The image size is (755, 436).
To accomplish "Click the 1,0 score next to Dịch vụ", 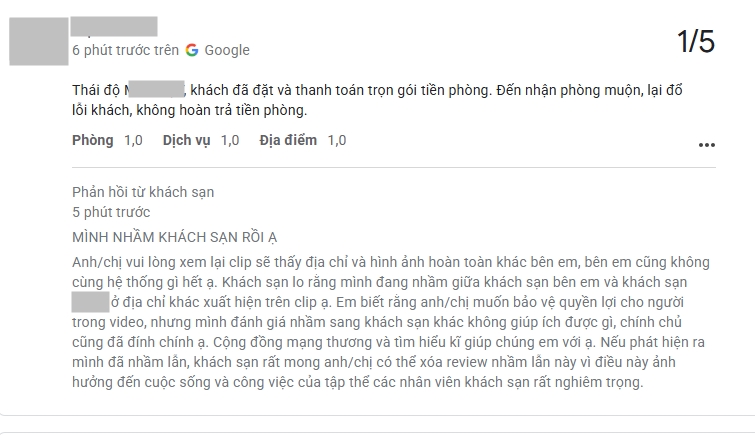I will coord(229,140).
